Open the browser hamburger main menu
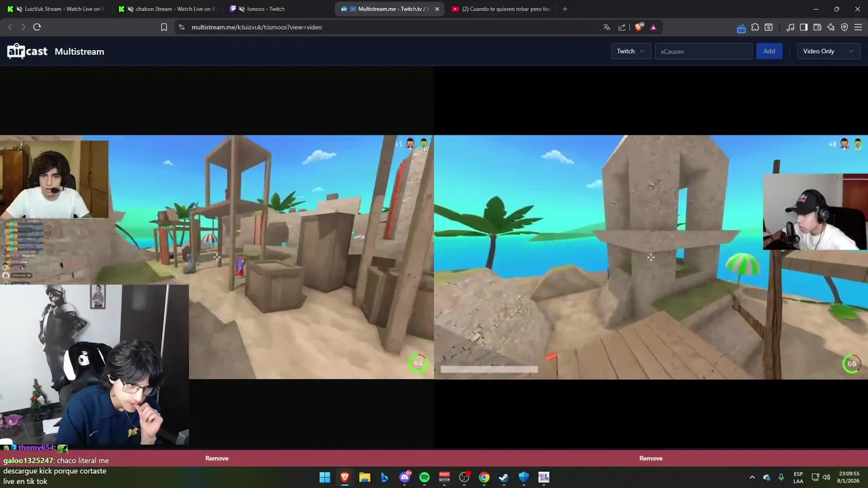 858,27
